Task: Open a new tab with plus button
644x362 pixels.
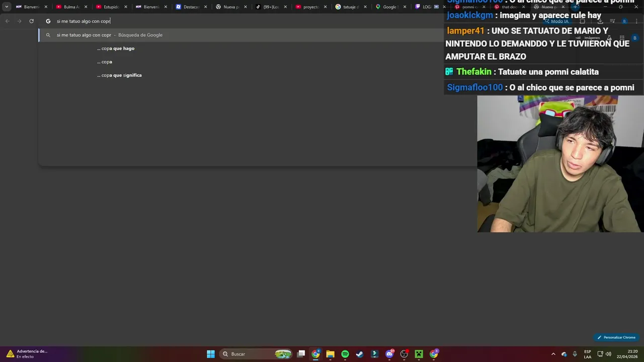Action: coord(575,7)
